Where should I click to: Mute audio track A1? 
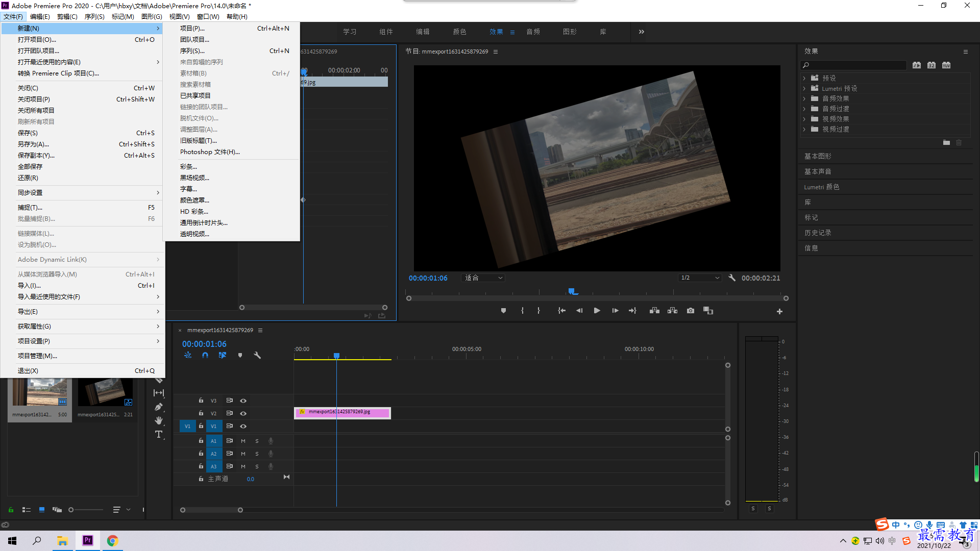[243, 441]
